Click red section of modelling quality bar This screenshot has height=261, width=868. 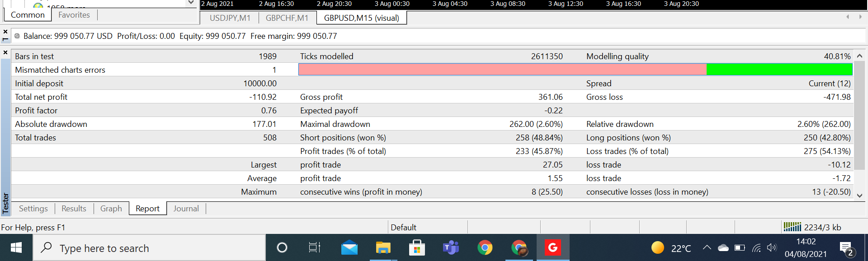pyautogui.click(x=502, y=70)
